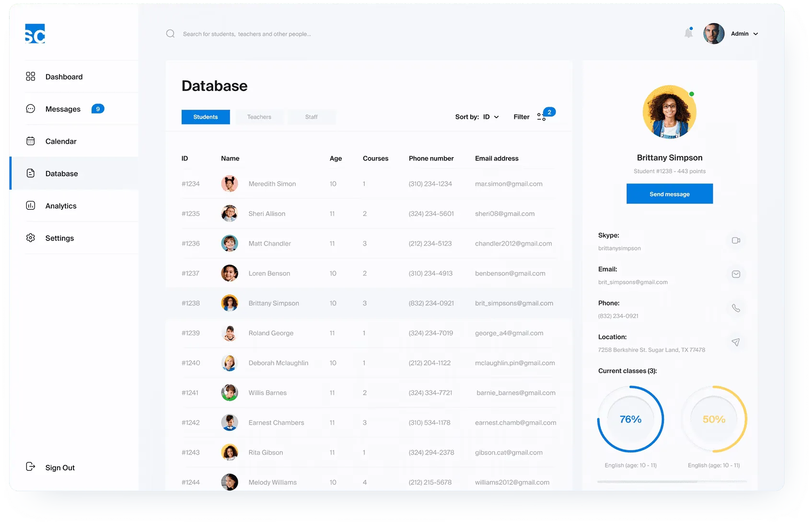Click the notification bell icon
Image resolution: width=812 pixels, height=524 pixels.
(688, 33)
